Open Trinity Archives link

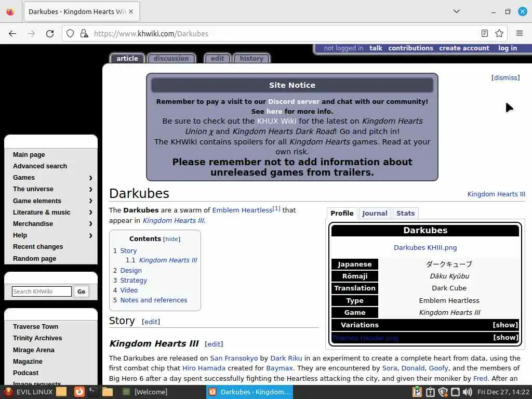point(37,338)
